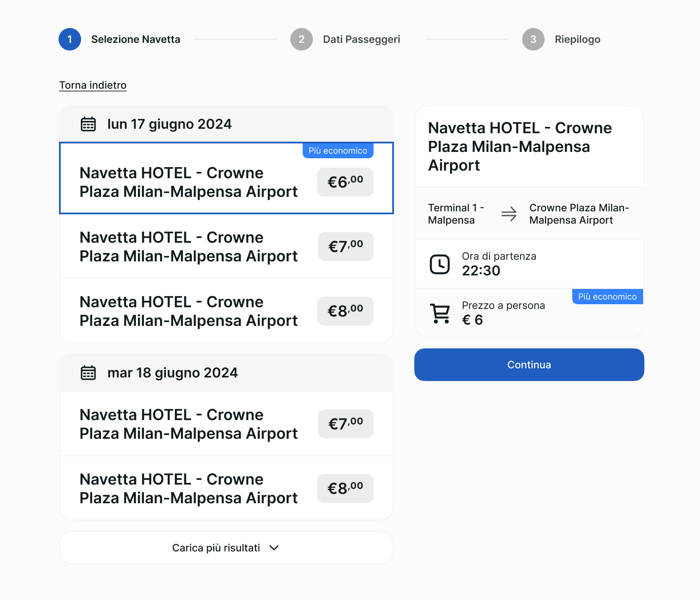The width and height of the screenshot is (700, 600).
Task: Select the €7,00 price tag on 18 giugno
Action: 345,424
